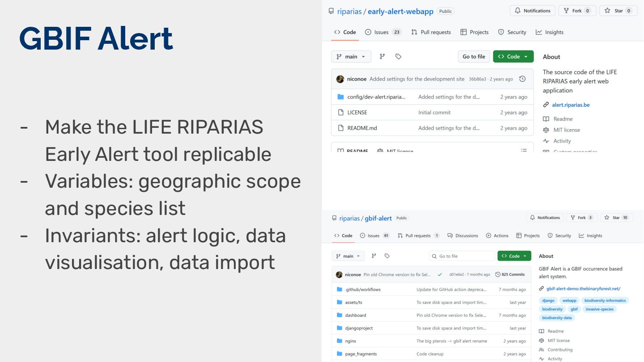
Task: Click riparias owner link of early-alert-webapp
Action: pos(350,12)
